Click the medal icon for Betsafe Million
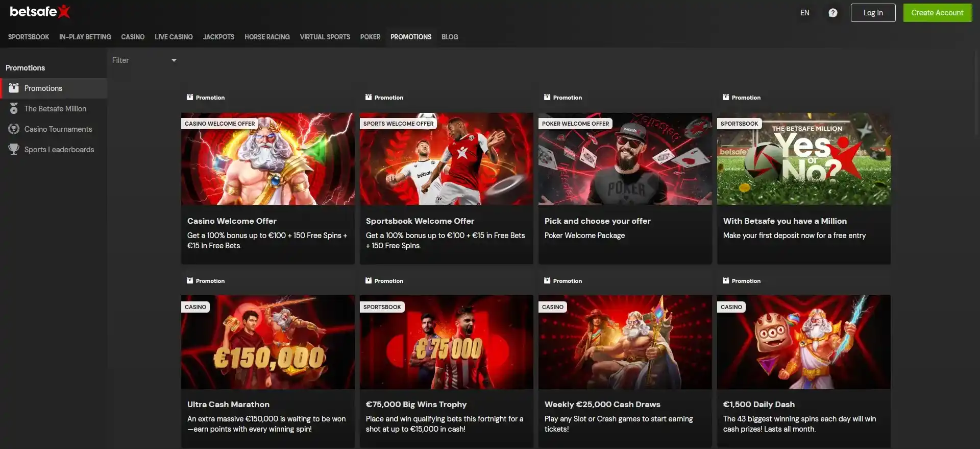The image size is (980, 449). [x=14, y=109]
